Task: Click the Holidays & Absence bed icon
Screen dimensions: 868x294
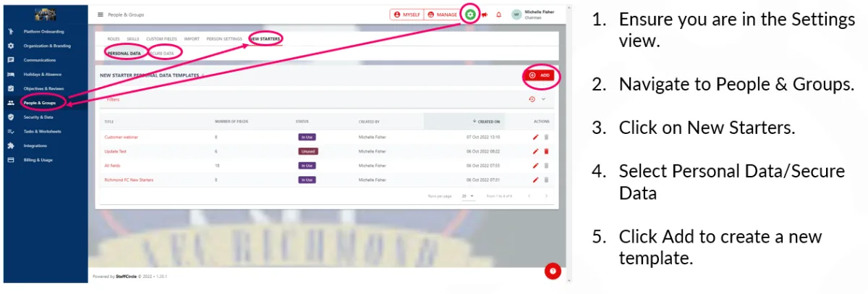Action: (11, 75)
